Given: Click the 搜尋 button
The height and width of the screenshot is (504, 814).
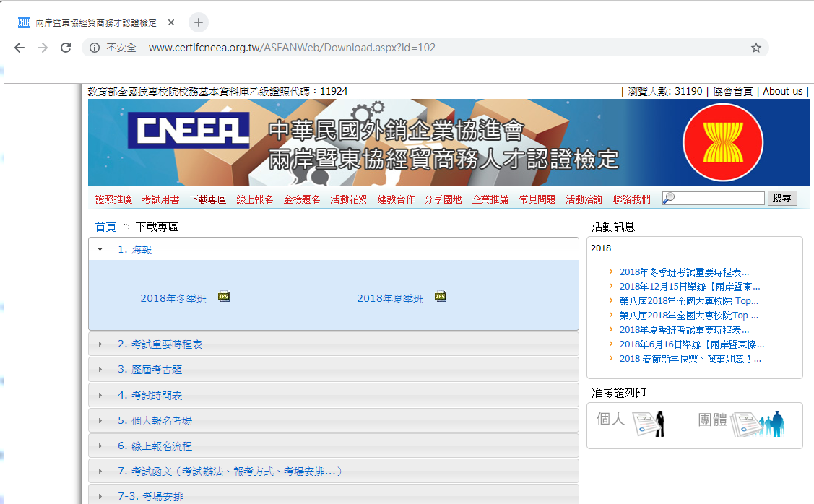Looking at the screenshot, I should pyautogui.click(x=782, y=198).
